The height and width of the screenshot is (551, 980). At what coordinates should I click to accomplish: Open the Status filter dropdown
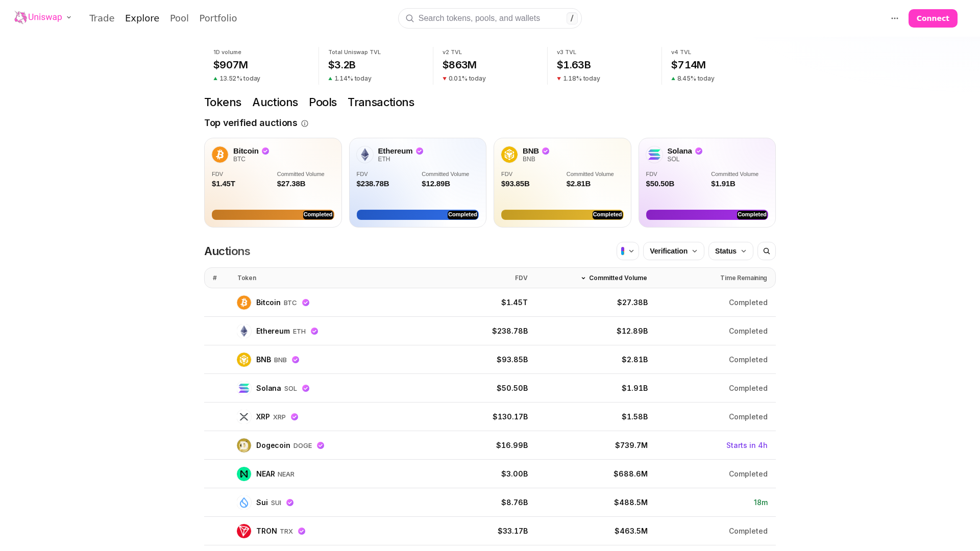pos(731,251)
